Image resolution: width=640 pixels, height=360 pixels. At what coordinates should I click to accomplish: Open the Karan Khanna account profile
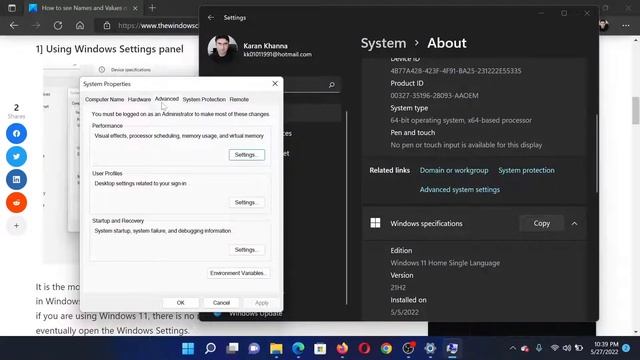[x=260, y=50]
